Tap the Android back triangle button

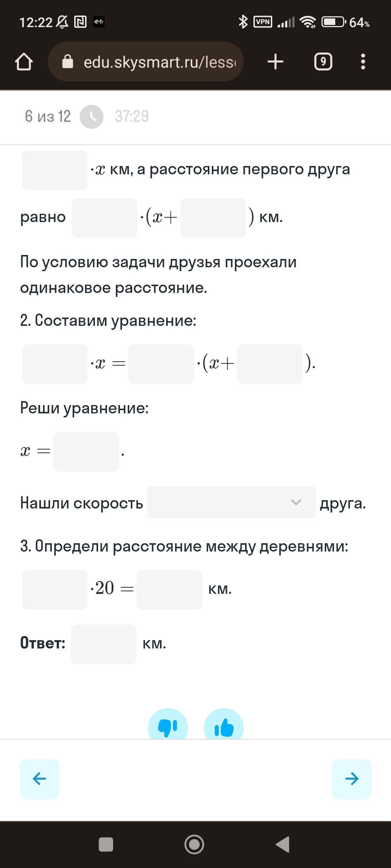[283, 844]
